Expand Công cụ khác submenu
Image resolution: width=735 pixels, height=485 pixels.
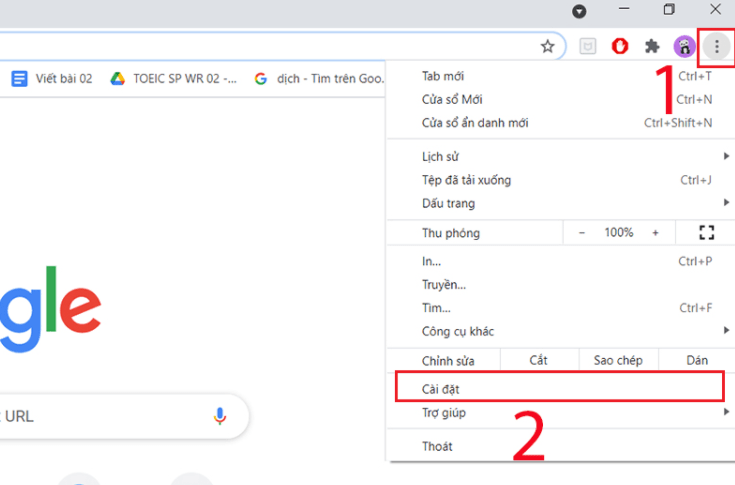[561, 331]
